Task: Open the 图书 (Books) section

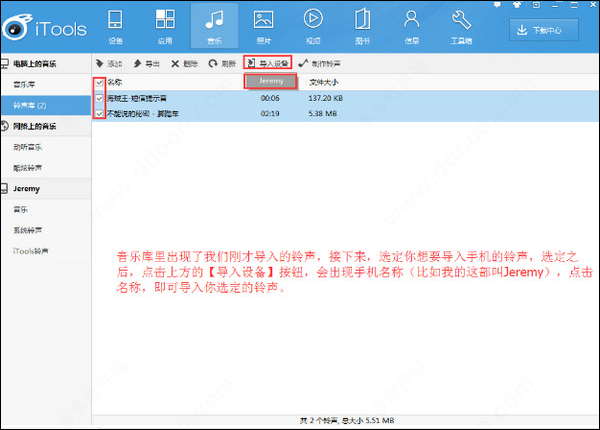Action: pyautogui.click(x=362, y=27)
